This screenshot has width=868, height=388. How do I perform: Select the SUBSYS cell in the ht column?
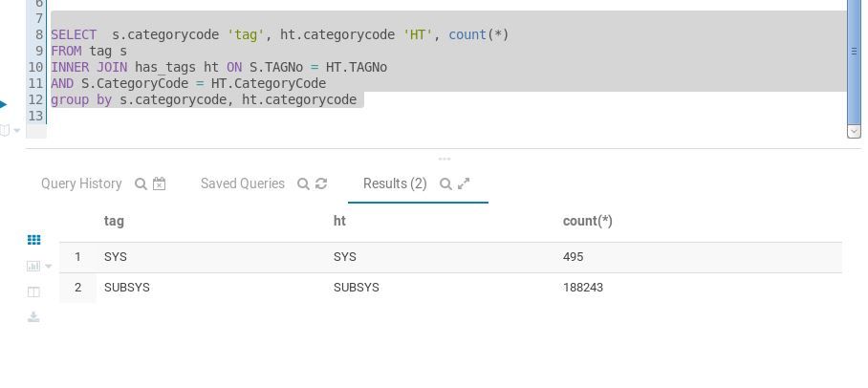pyautogui.click(x=357, y=288)
